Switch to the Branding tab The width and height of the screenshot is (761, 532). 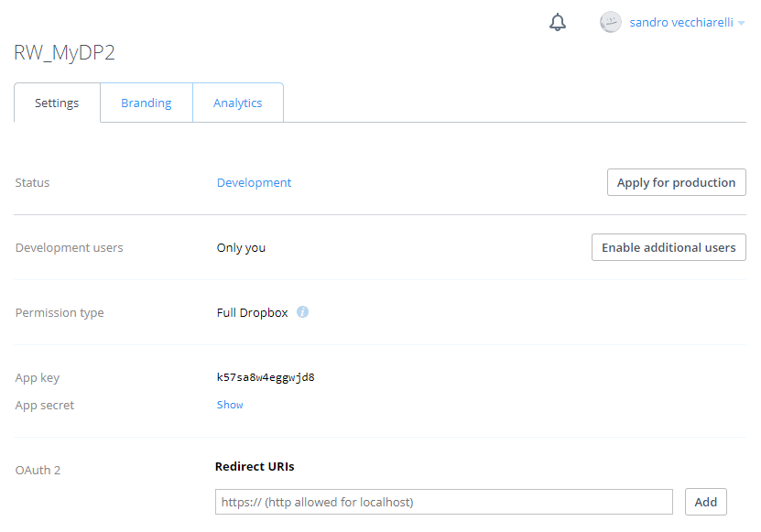click(x=147, y=103)
